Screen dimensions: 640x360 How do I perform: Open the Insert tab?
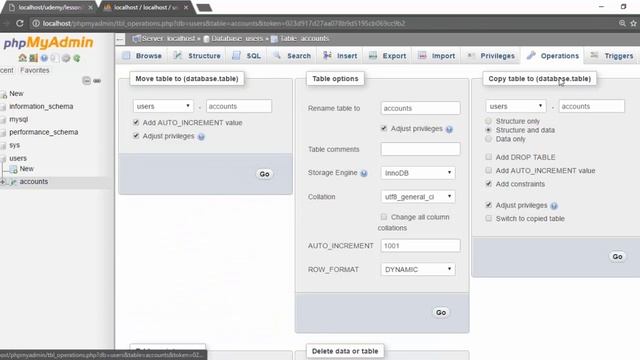click(340, 56)
